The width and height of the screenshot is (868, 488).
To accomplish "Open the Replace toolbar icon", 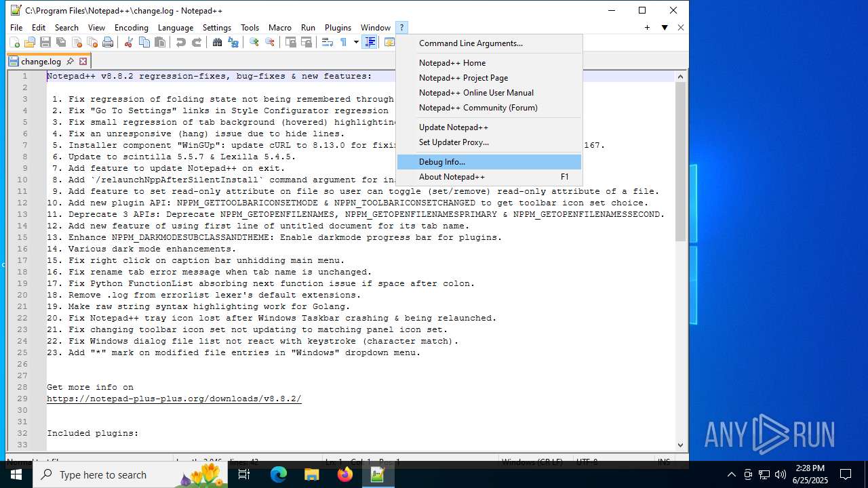I will 233,43.
